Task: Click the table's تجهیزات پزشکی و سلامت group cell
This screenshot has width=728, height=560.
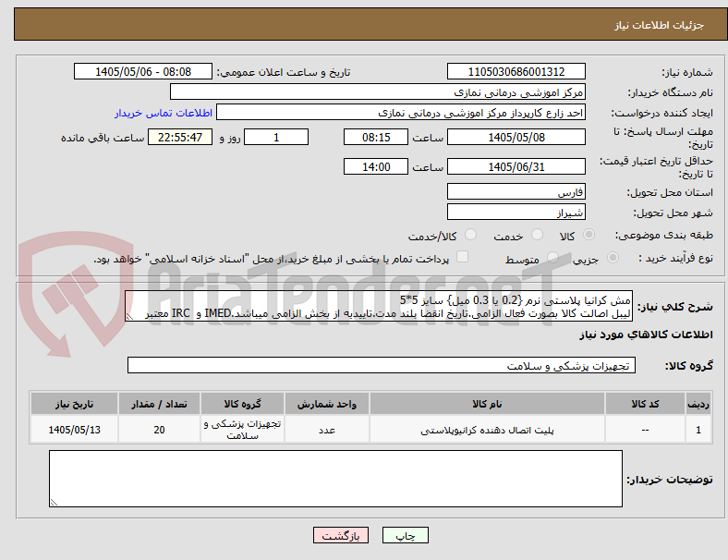Action: coord(242,430)
